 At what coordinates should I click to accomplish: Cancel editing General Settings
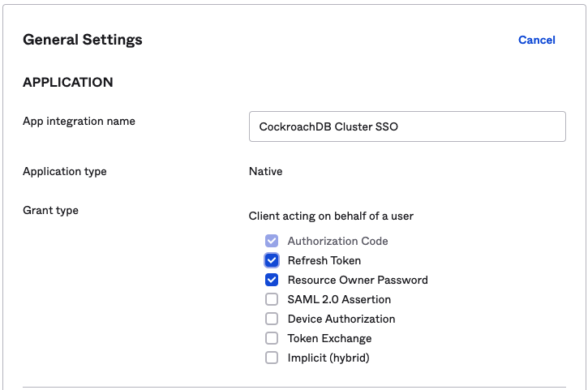click(536, 40)
